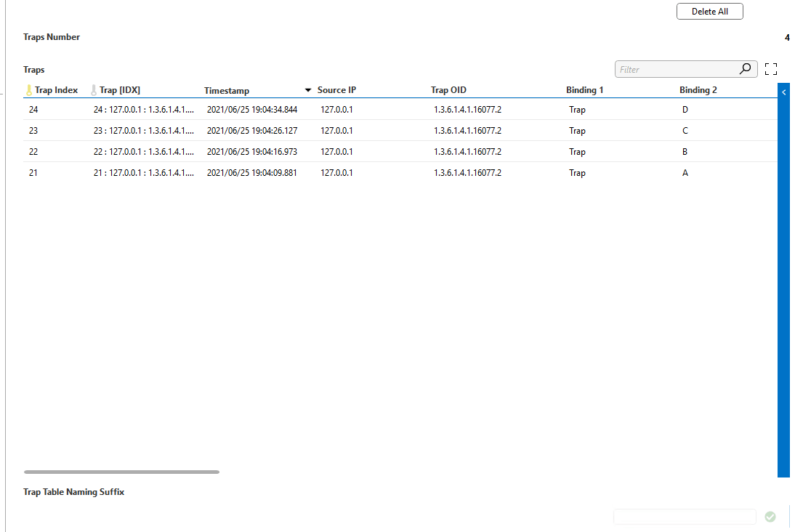Click Binding 2 value B

pyautogui.click(x=685, y=152)
